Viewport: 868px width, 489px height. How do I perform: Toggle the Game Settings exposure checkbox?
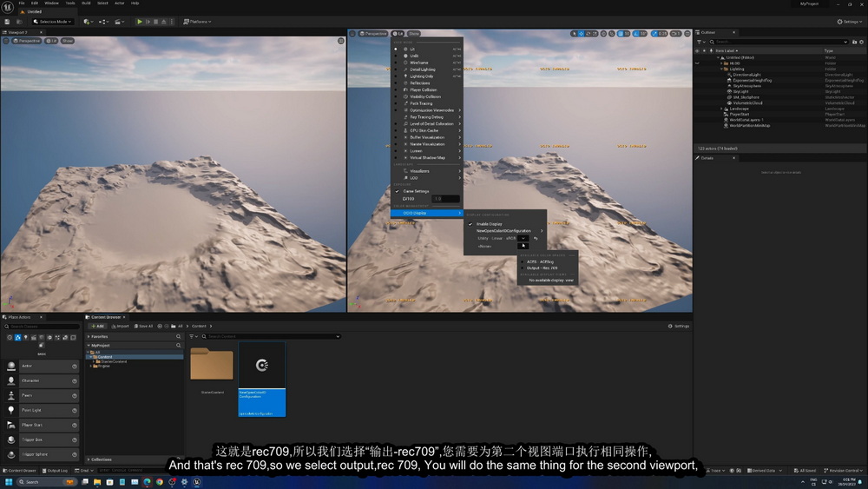[397, 191]
